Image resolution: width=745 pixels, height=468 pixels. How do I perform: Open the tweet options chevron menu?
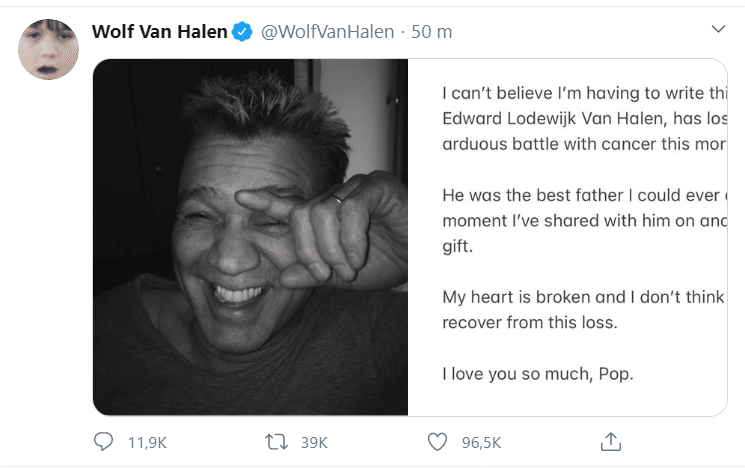click(717, 30)
